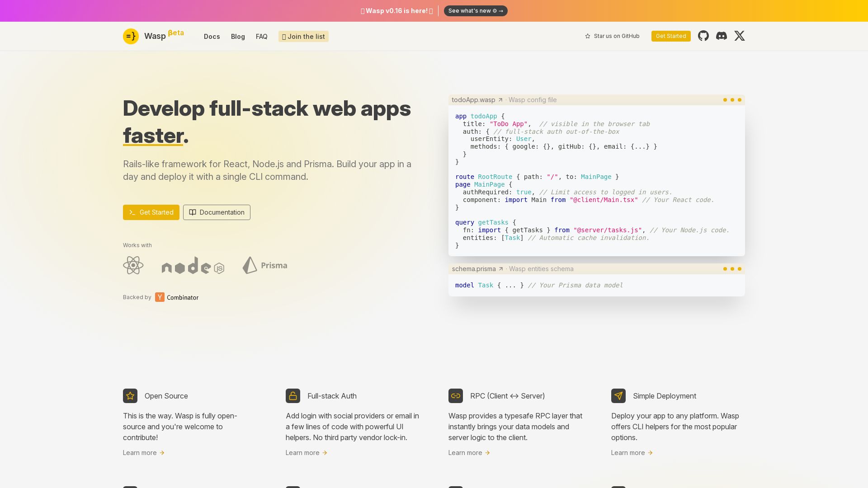Click the Open Source star icon
This screenshot has width=868, height=488.
tap(130, 396)
